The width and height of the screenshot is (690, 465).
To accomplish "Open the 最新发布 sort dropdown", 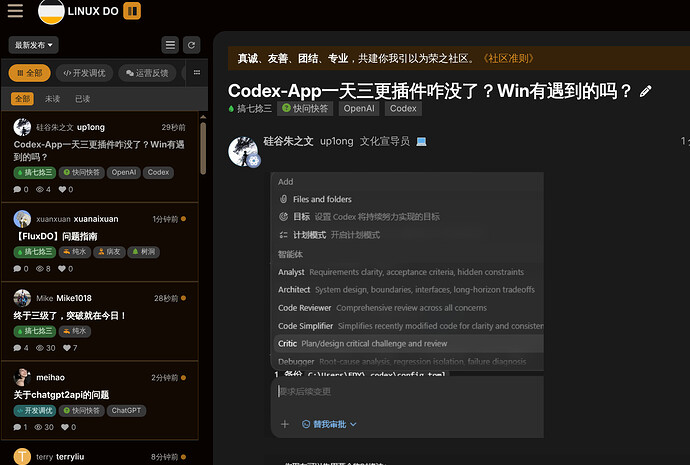I will [x=33, y=45].
